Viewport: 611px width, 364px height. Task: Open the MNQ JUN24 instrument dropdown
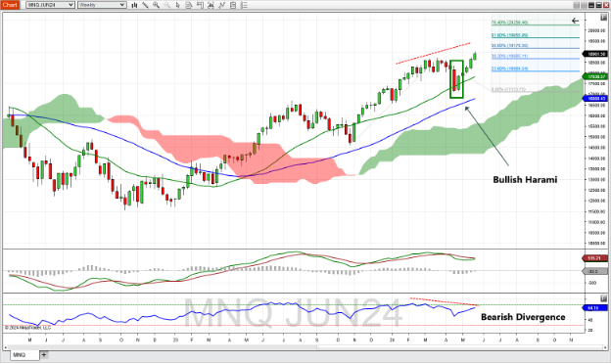point(50,5)
